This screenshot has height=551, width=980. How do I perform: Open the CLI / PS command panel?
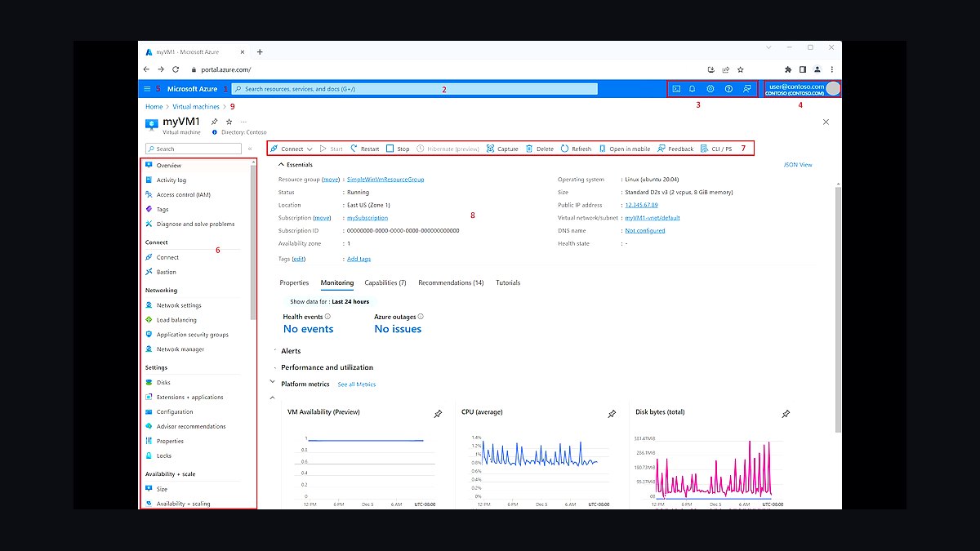[716, 149]
